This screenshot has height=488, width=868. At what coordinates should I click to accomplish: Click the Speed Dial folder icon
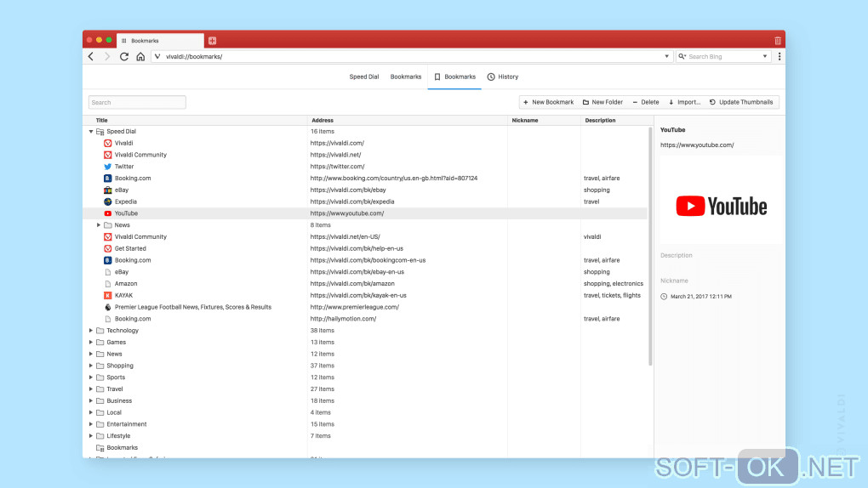(x=100, y=132)
